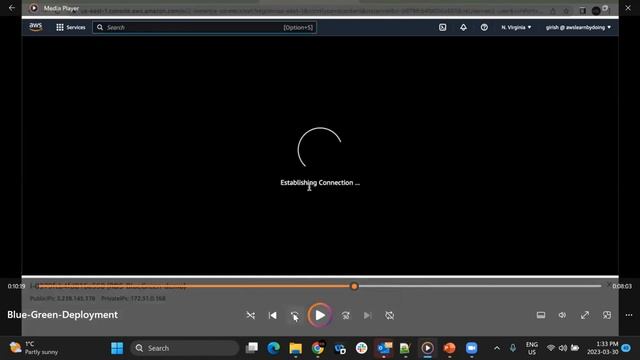Toggle shuffle in Media Player

[251, 316]
